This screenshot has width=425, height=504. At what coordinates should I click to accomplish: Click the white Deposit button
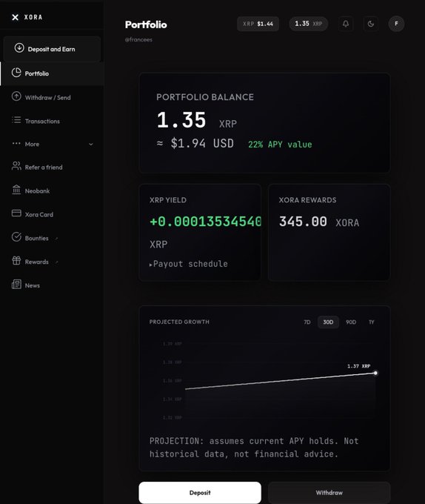pos(200,492)
